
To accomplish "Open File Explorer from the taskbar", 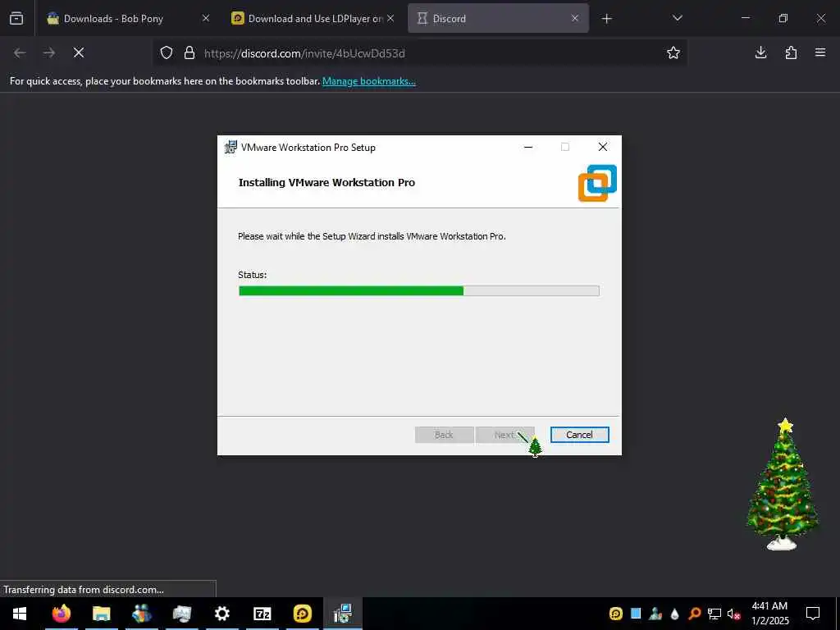I will point(101,614).
